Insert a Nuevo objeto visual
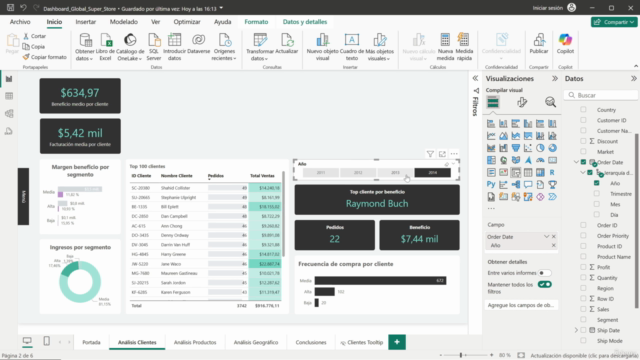 click(322, 47)
